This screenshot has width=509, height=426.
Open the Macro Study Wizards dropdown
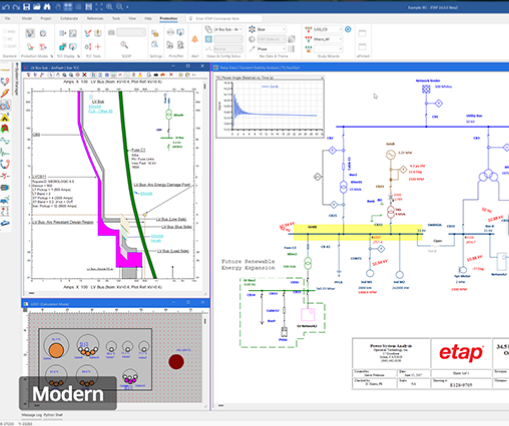[328, 39]
